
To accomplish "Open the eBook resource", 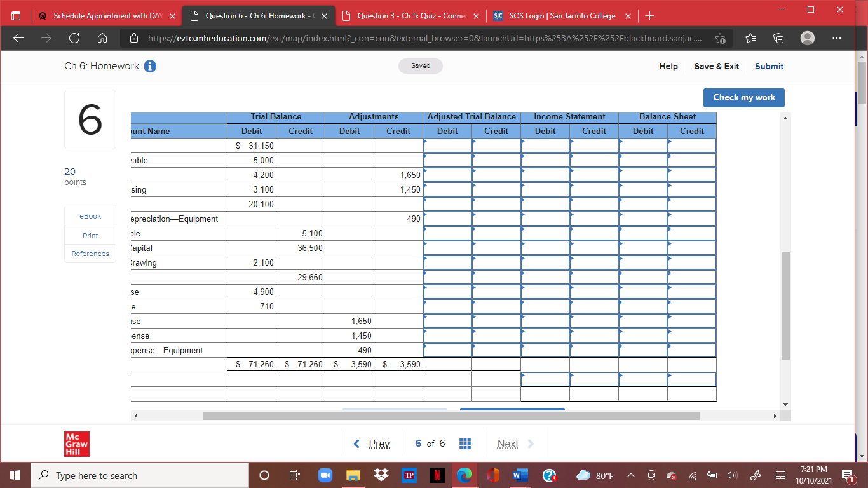I will point(90,216).
